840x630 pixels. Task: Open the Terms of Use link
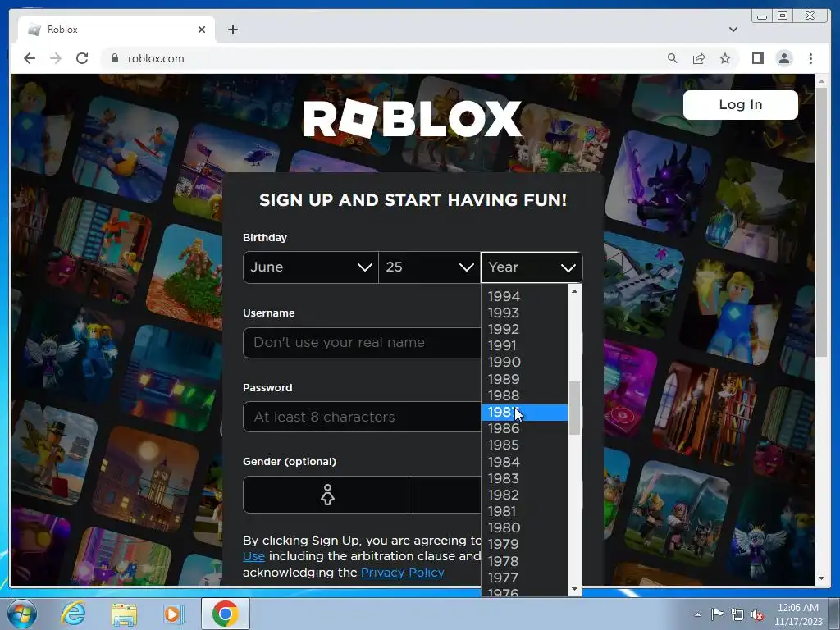pos(253,556)
